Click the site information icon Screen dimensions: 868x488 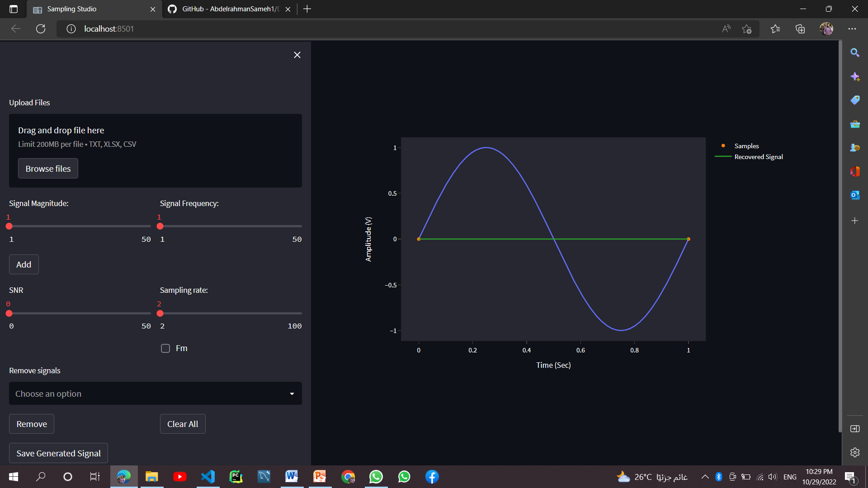coord(71,29)
